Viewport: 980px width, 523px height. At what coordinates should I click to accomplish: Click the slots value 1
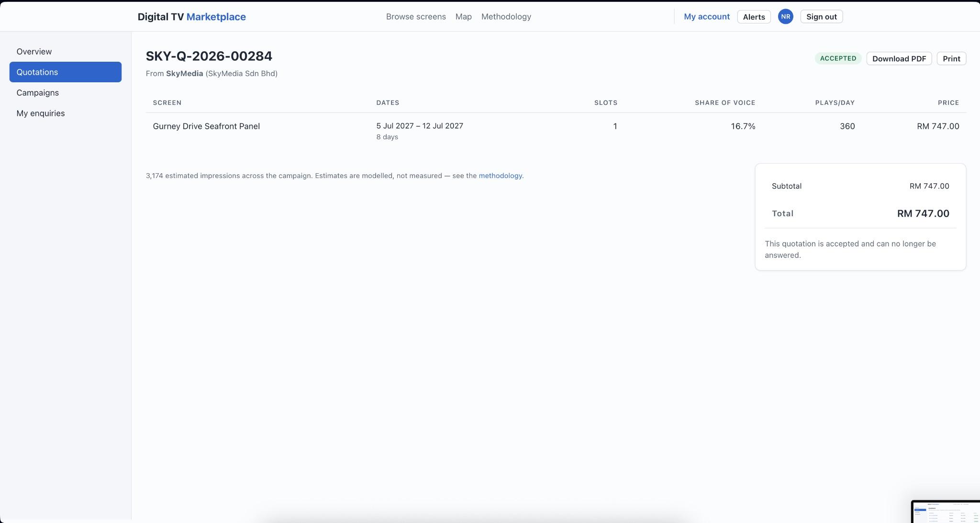[x=615, y=126]
